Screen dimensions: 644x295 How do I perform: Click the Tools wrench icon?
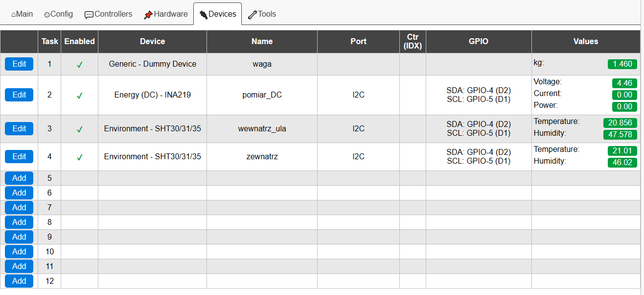tap(252, 15)
